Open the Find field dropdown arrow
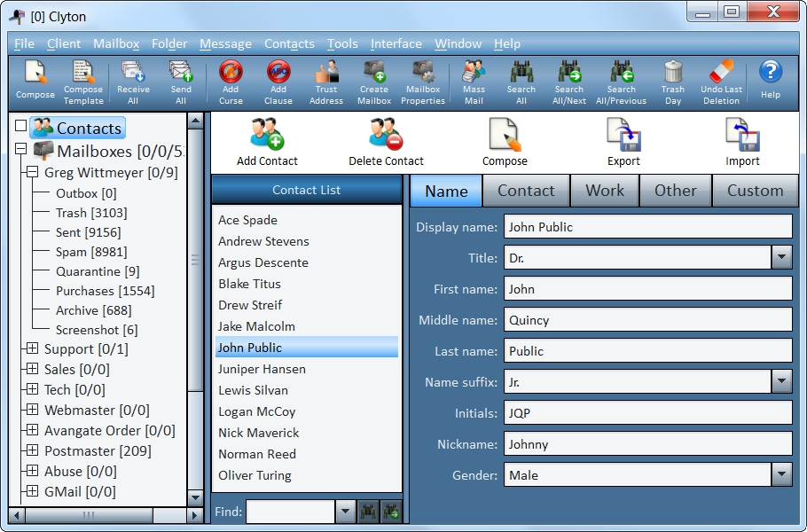This screenshot has height=532, width=807. 345,512
